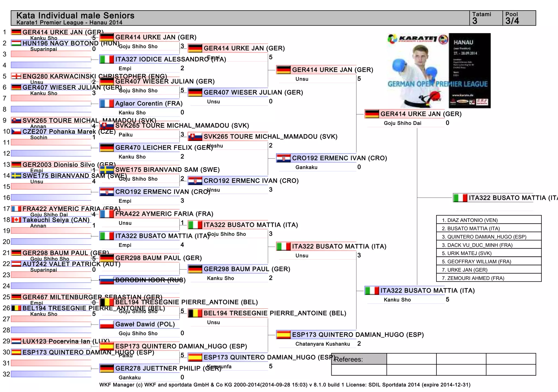Click the Belgium flag in BEL194 round-three entry

pos(195,313)
